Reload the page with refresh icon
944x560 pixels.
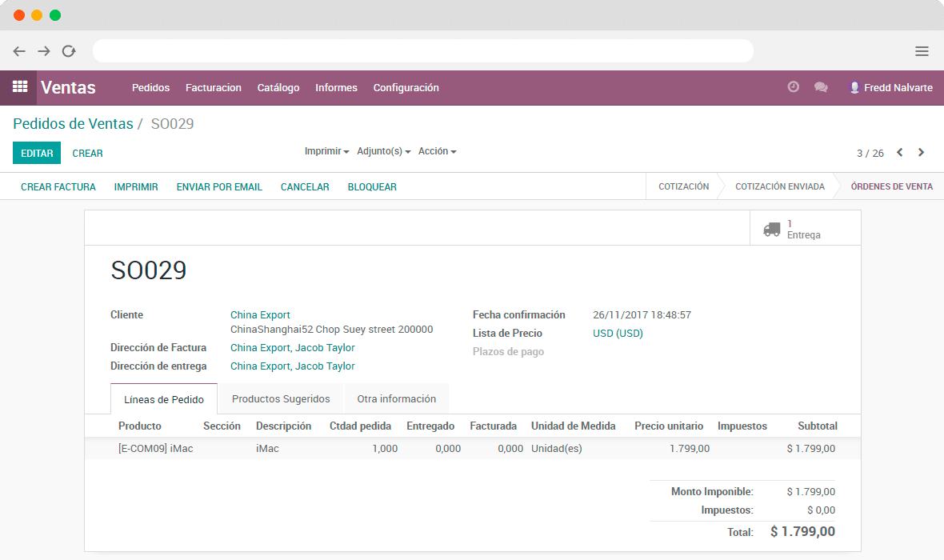69,51
